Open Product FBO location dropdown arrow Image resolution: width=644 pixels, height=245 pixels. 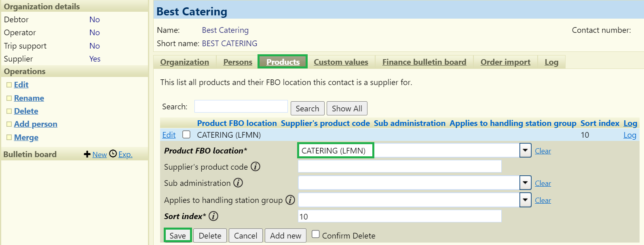pos(525,151)
